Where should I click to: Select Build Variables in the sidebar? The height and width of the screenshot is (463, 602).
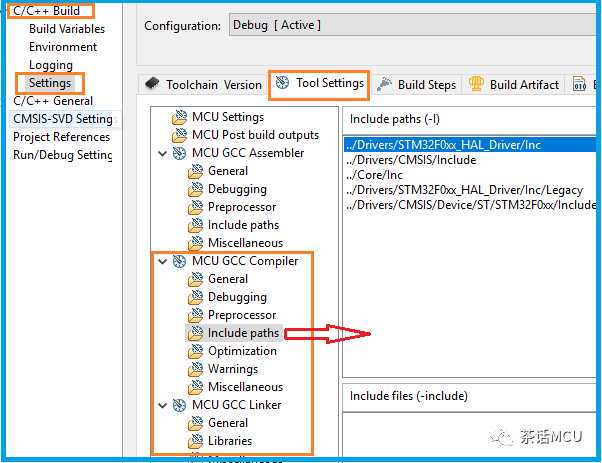67,29
